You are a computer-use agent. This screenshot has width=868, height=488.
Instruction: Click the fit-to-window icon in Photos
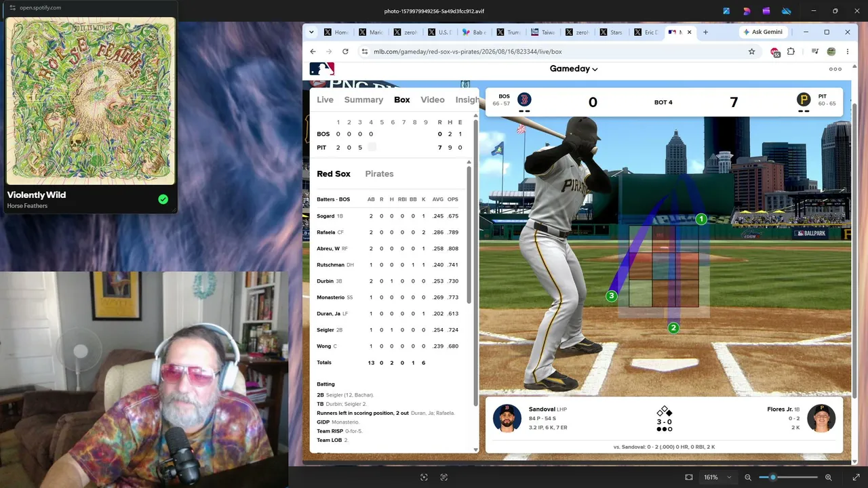pos(689,477)
